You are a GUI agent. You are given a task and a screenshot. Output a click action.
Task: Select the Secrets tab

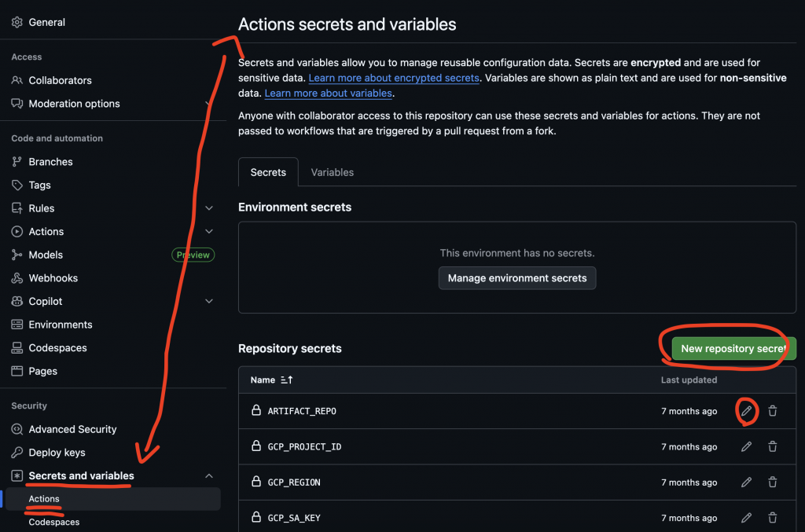coord(268,172)
